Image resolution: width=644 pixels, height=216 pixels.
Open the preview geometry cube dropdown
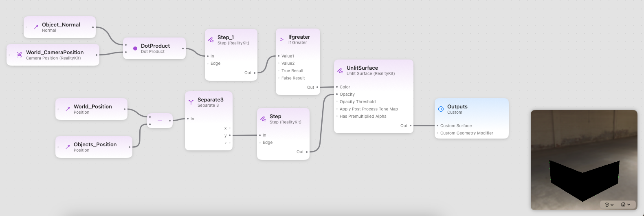click(609, 205)
